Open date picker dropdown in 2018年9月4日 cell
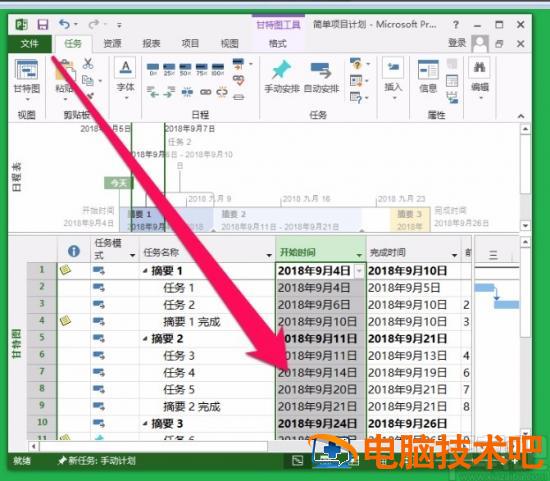Screen dimensions: 550x481 click(x=360, y=271)
